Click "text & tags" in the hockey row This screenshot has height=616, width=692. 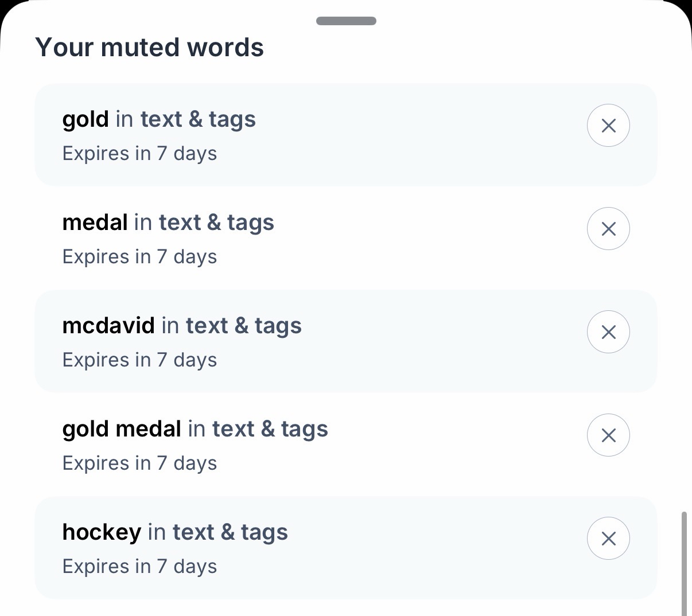[230, 532]
